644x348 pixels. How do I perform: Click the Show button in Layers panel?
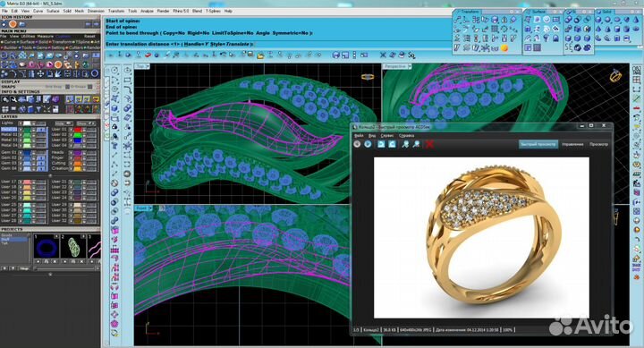(85, 123)
